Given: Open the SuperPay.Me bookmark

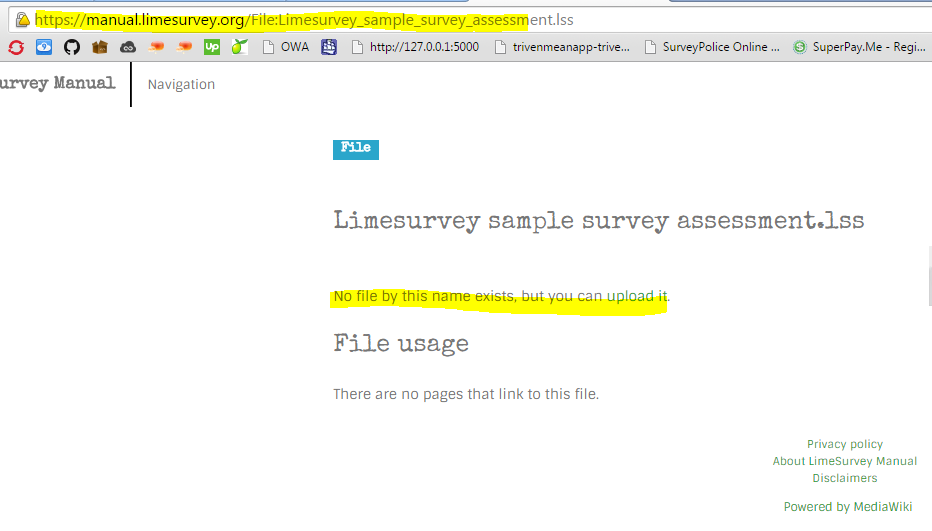Looking at the screenshot, I should pos(859,47).
